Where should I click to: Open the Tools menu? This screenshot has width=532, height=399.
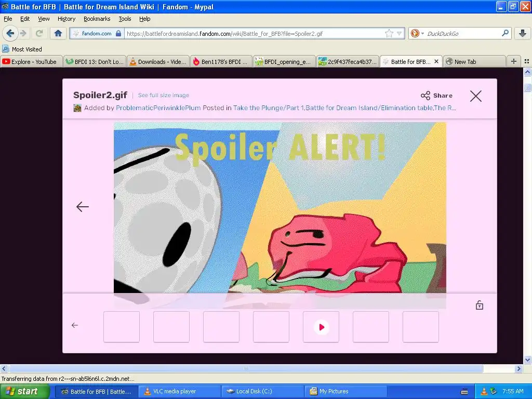[x=125, y=19]
